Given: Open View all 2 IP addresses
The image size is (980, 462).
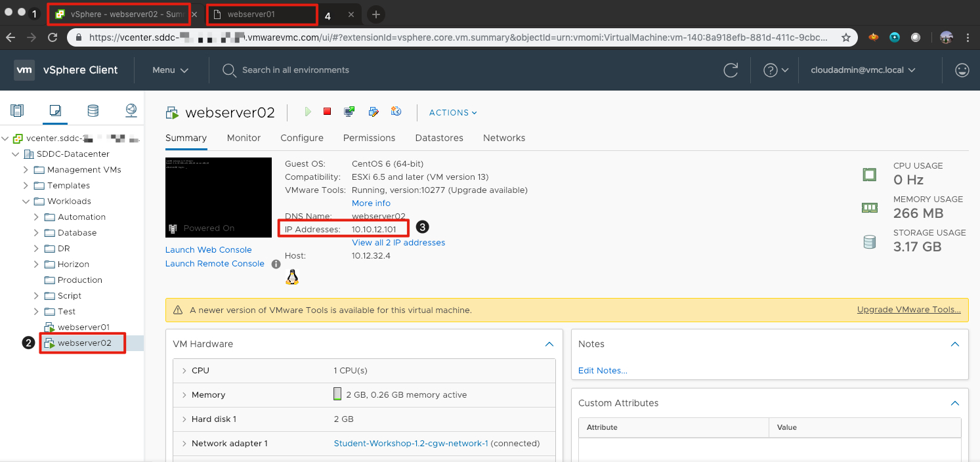Looking at the screenshot, I should (x=398, y=242).
